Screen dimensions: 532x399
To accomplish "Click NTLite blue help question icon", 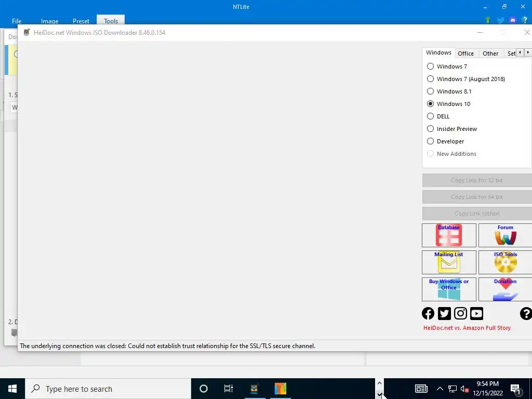I will (525, 20).
